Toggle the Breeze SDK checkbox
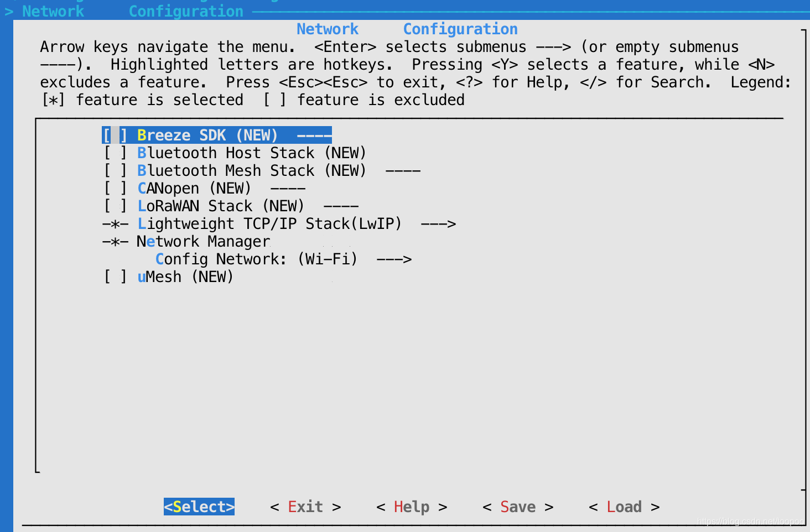 point(115,135)
